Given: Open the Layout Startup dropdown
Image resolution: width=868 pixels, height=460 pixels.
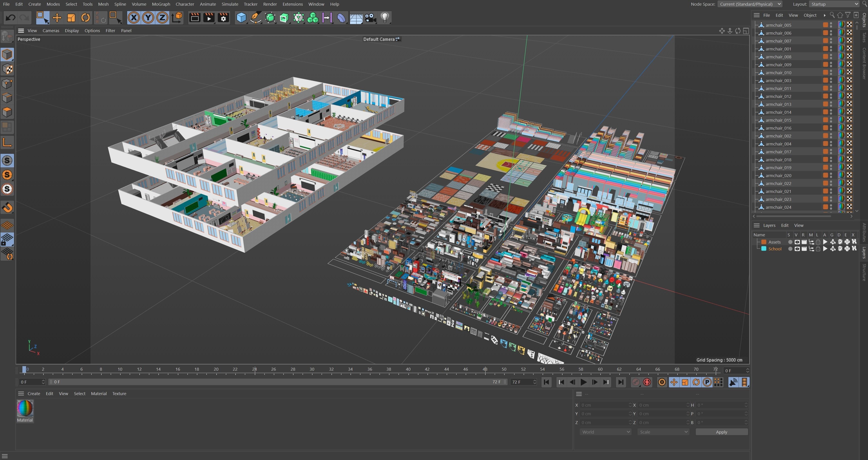Looking at the screenshot, I should [x=834, y=4].
